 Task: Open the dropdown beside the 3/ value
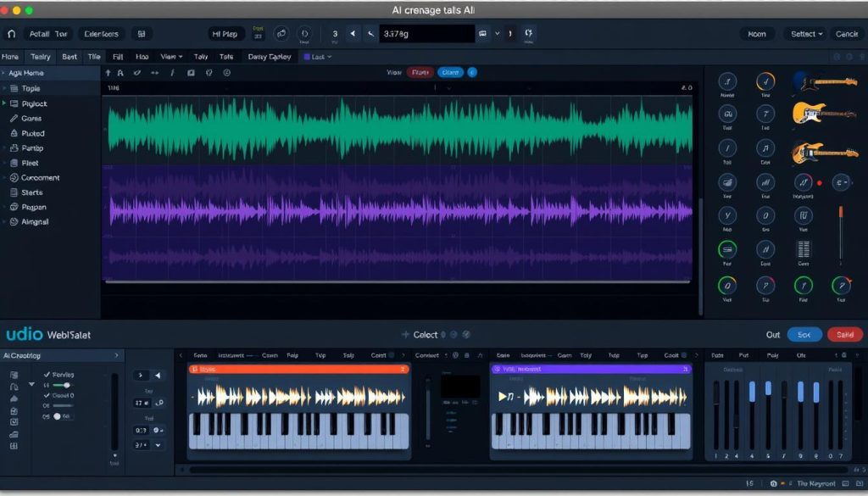click(x=159, y=445)
